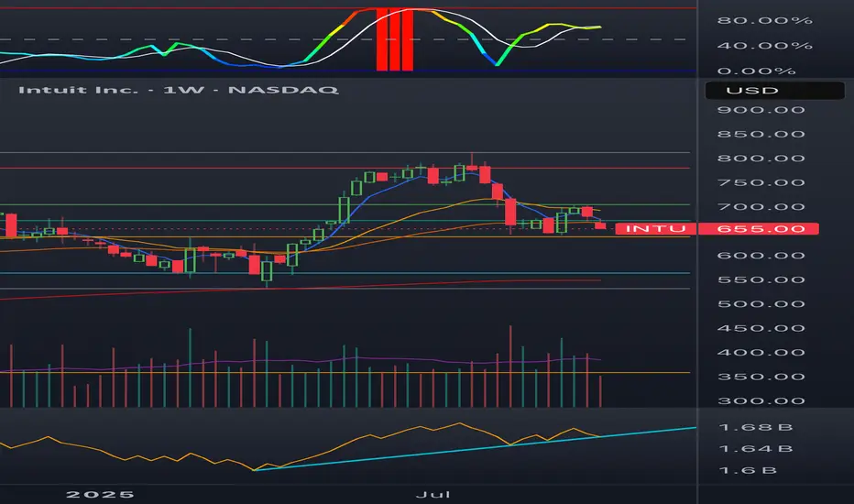Click the 0.00% oscillator scale label
The image size is (854, 504).
tap(757, 71)
